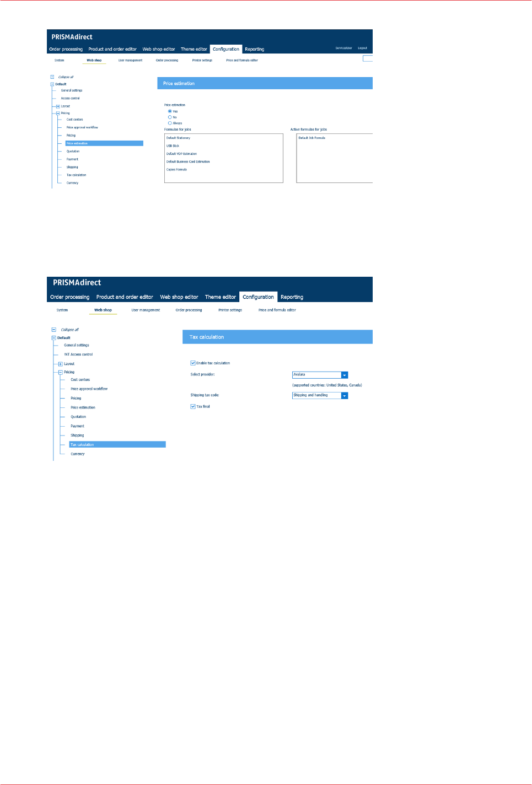
Task: Select highlighted Tax calculation in lower screenshot tree
Action: (117, 444)
